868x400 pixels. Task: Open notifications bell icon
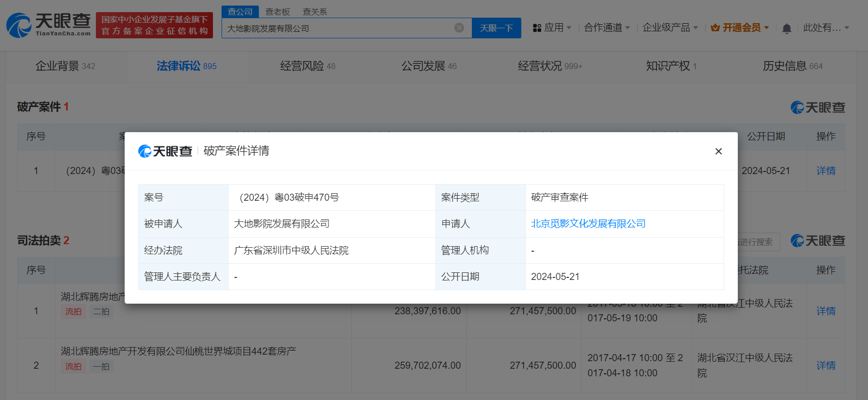pos(787,28)
